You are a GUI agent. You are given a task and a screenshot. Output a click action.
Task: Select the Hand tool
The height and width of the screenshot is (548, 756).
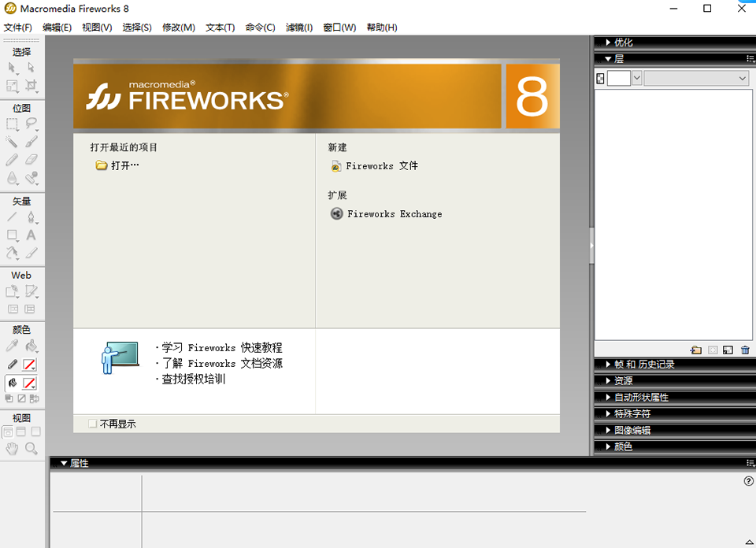point(13,448)
